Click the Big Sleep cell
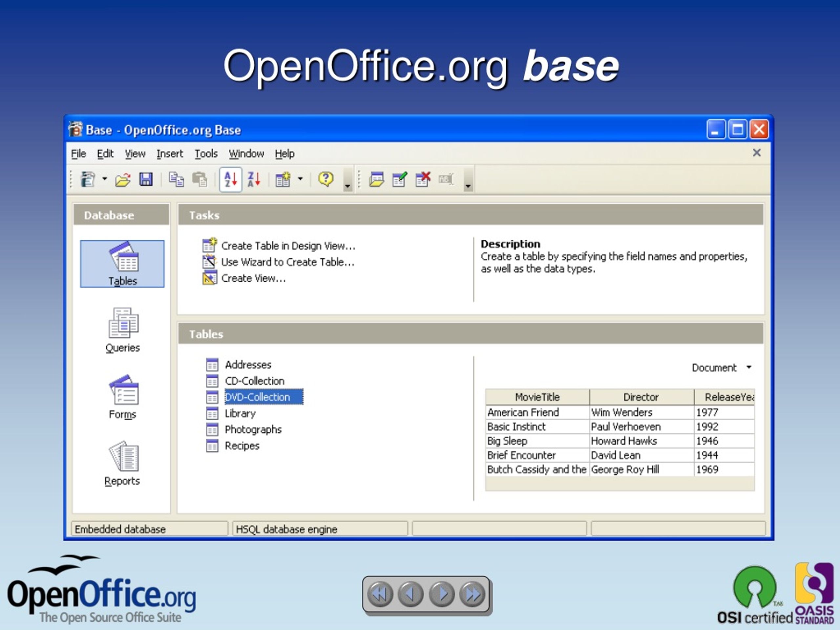 point(537,441)
